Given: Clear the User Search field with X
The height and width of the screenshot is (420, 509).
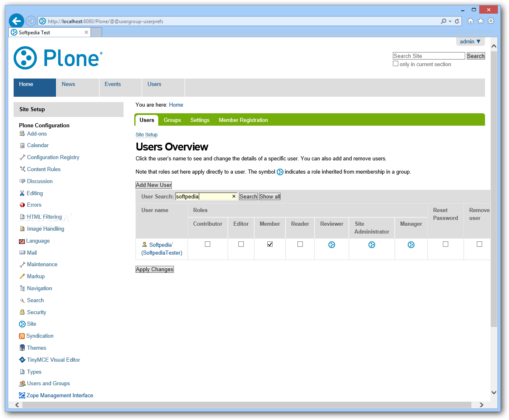Looking at the screenshot, I should click(x=234, y=197).
